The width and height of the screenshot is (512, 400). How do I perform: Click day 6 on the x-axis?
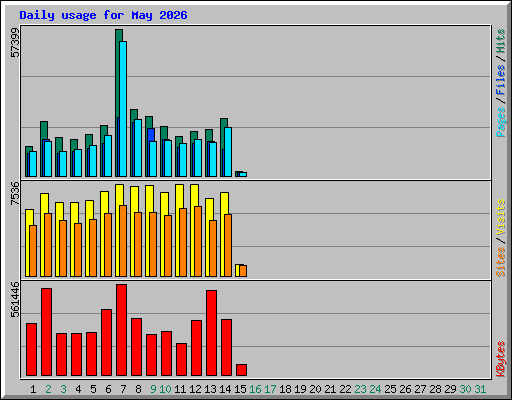[108, 389]
